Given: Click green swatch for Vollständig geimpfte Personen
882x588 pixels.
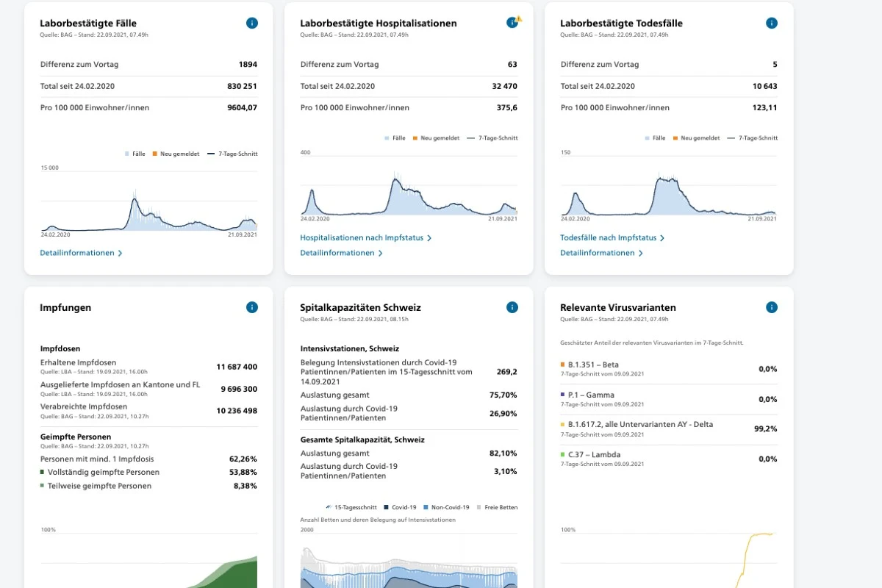Looking at the screenshot, I should click(x=42, y=472).
